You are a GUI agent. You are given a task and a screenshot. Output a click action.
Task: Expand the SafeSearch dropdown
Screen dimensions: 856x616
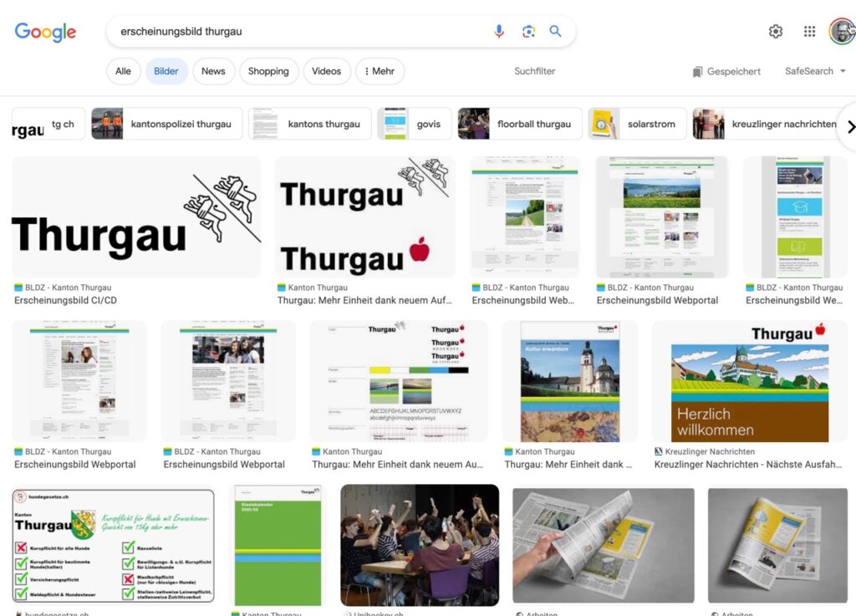pos(815,71)
